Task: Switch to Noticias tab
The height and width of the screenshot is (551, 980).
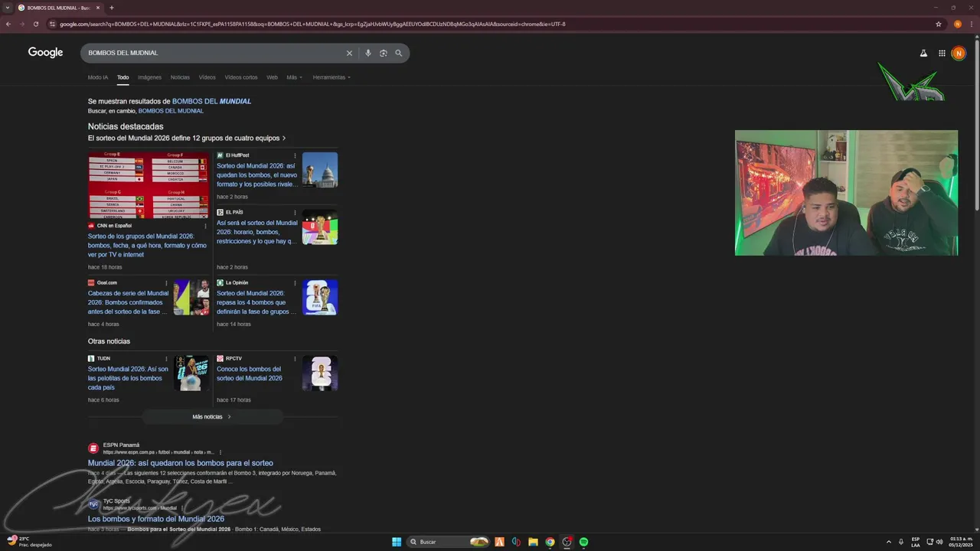Action: 180,77
